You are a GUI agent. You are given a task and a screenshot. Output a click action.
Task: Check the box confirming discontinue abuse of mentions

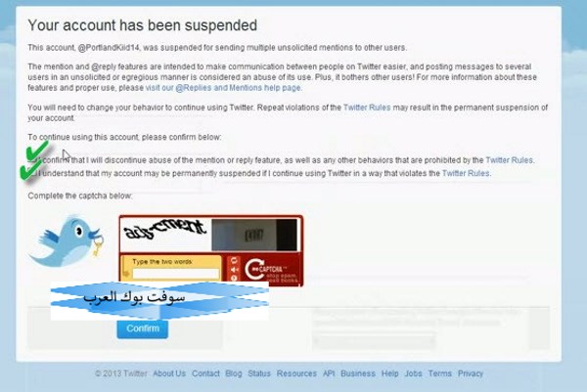click(32, 160)
